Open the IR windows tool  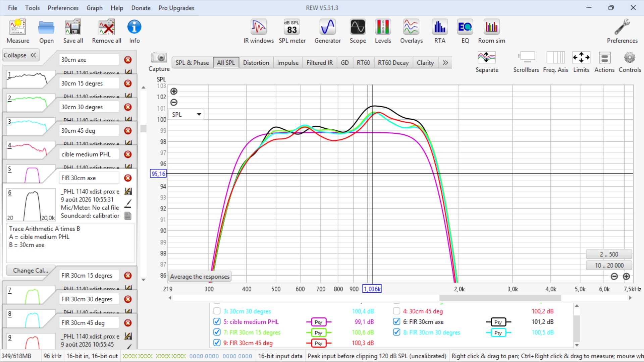[259, 32]
